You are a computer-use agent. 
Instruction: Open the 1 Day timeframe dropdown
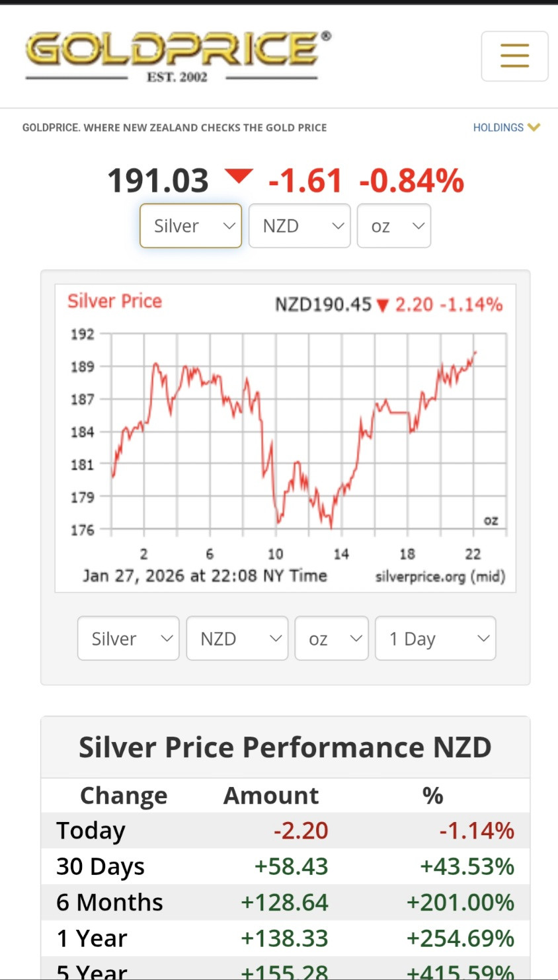click(x=436, y=638)
